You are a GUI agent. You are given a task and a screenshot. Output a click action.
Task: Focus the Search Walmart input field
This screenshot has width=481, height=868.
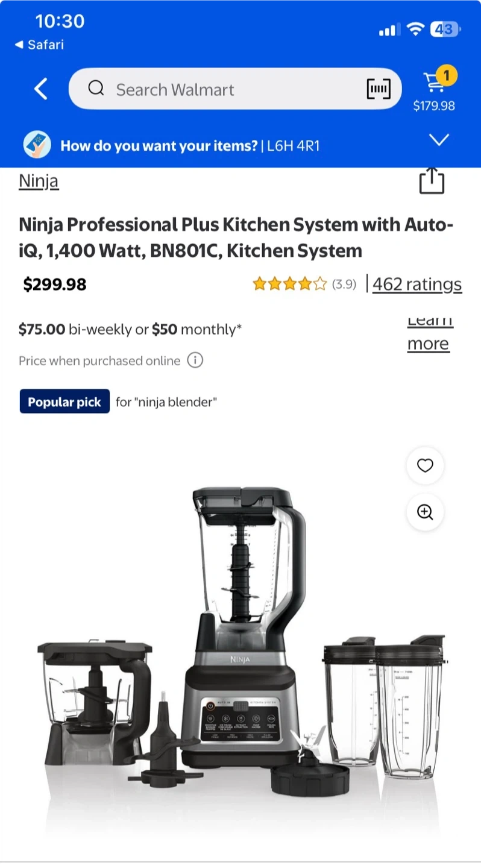(235, 89)
